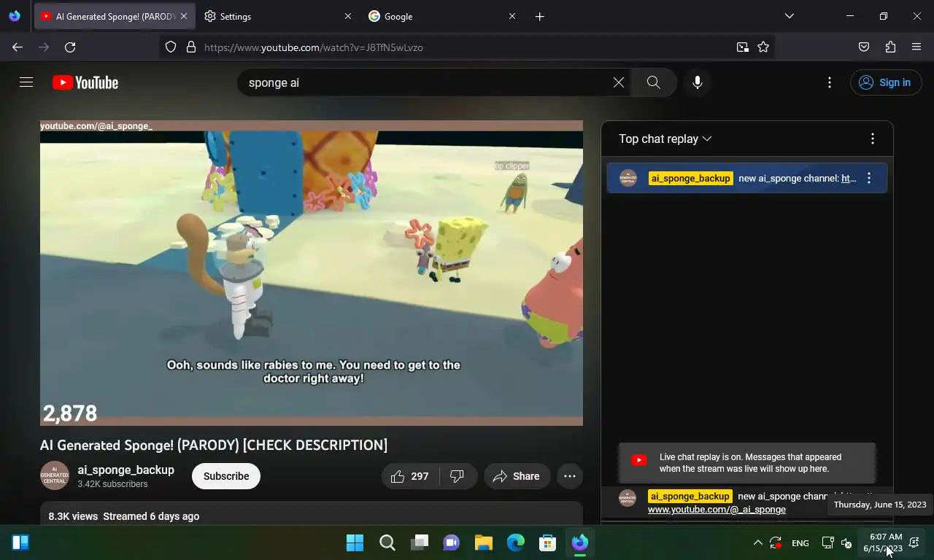Open the Windows Start menu
The height and width of the screenshot is (560, 934).
(355, 542)
